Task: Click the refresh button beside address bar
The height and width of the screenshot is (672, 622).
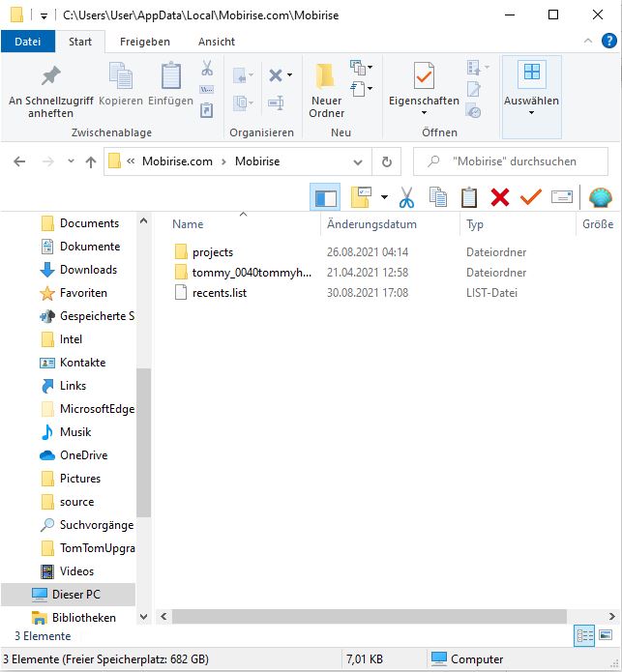Action: (386, 161)
